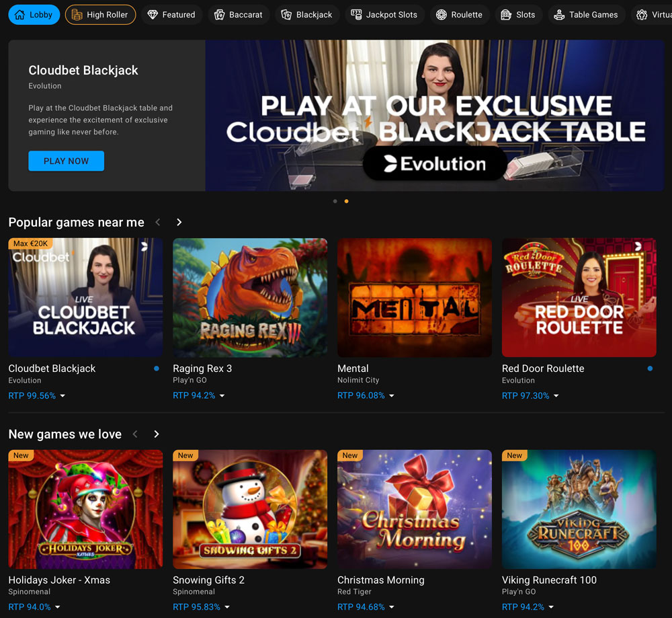This screenshot has height=618, width=672.
Task: Click Mental game title link
Action: pos(353,369)
